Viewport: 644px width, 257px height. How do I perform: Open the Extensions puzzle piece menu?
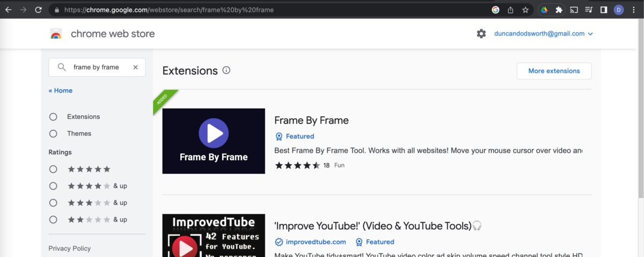tap(559, 10)
